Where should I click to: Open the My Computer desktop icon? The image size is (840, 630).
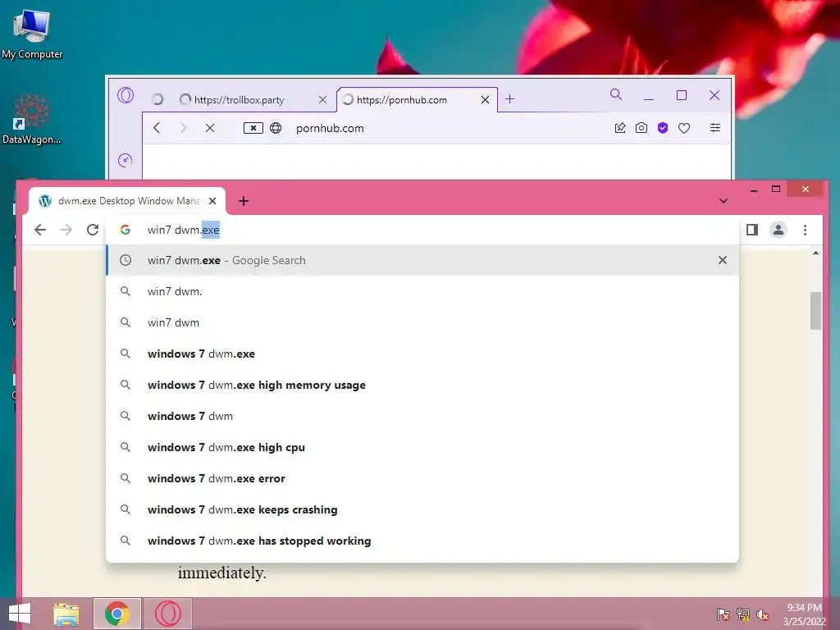point(32,34)
